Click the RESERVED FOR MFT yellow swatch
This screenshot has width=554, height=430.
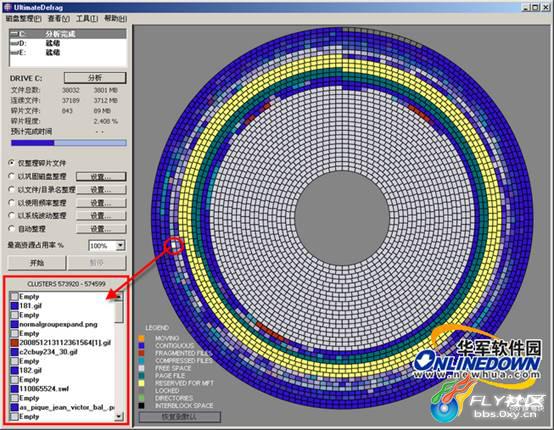[x=141, y=383]
